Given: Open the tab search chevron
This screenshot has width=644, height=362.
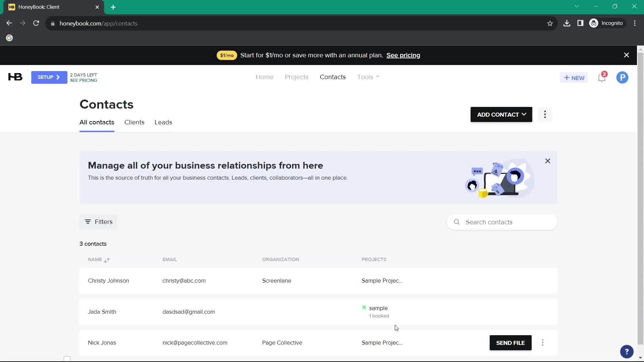Looking at the screenshot, I should pyautogui.click(x=577, y=6).
